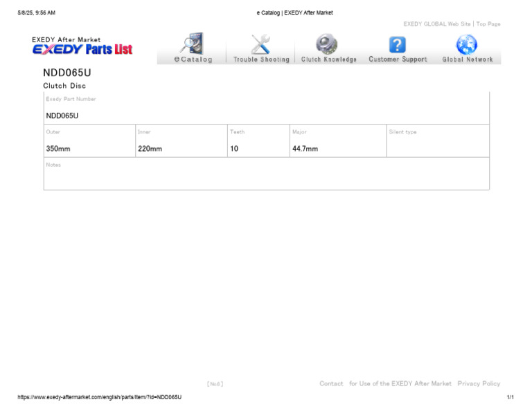Click the EXEDY After Market header text
532x411 pixels.
point(66,39)
